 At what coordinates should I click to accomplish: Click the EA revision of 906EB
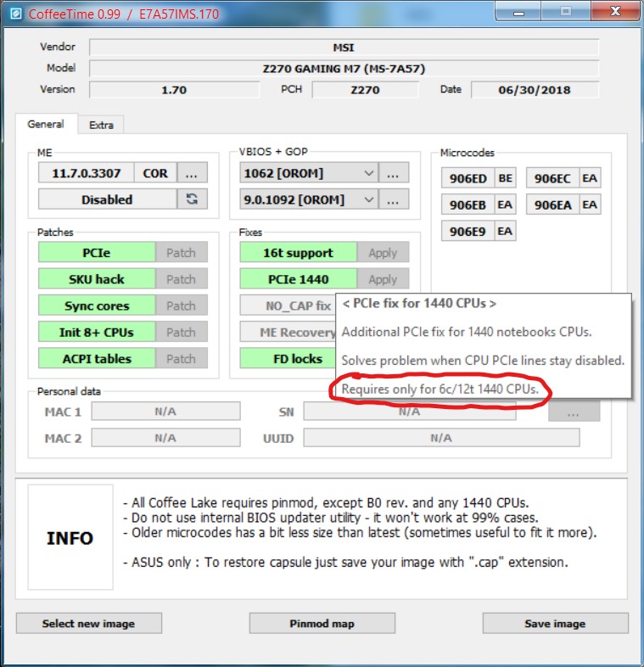click(x=506, y=205)
